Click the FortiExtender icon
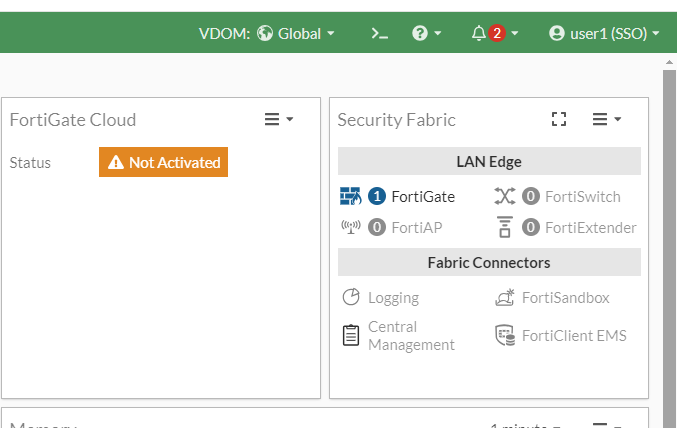Viewport: 677px width, 428px height. point(504,227)
